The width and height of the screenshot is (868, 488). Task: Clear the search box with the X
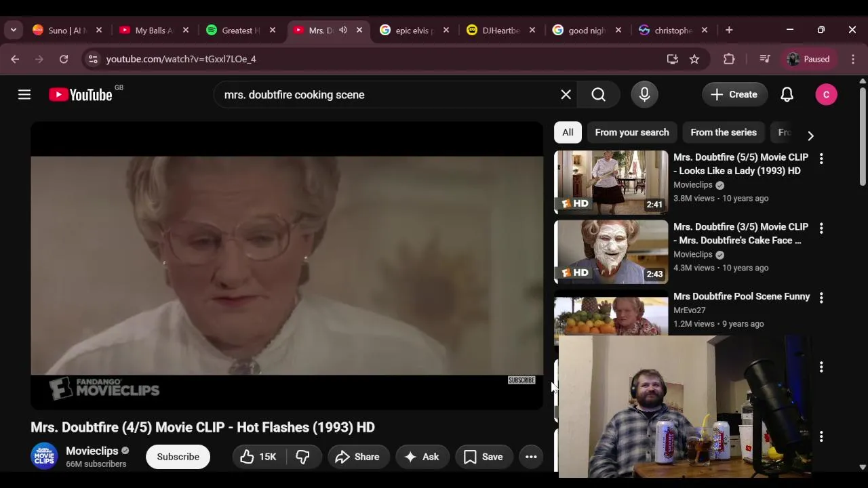click(566, 95)
